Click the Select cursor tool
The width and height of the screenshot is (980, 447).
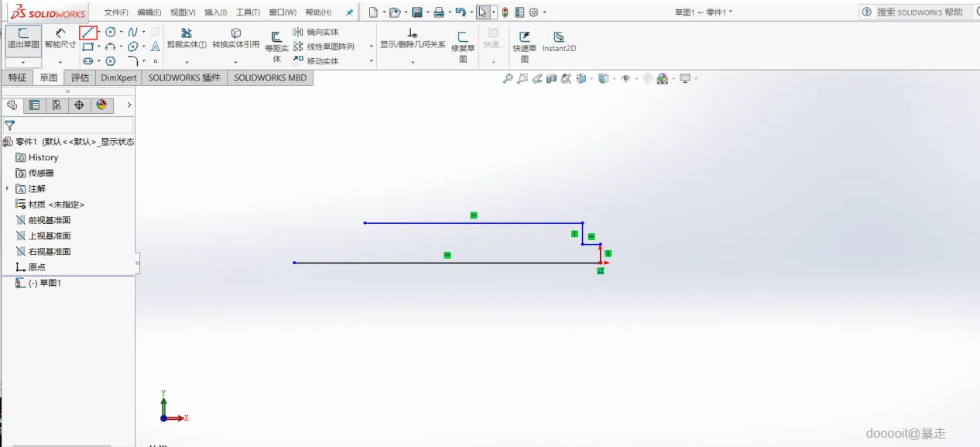click(483, 12)
